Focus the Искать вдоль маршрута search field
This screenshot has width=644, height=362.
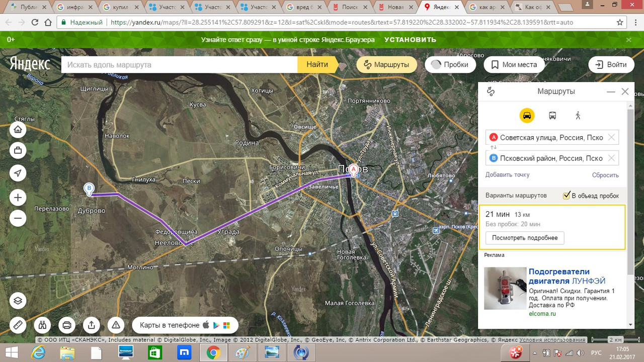tap(180, 64)
